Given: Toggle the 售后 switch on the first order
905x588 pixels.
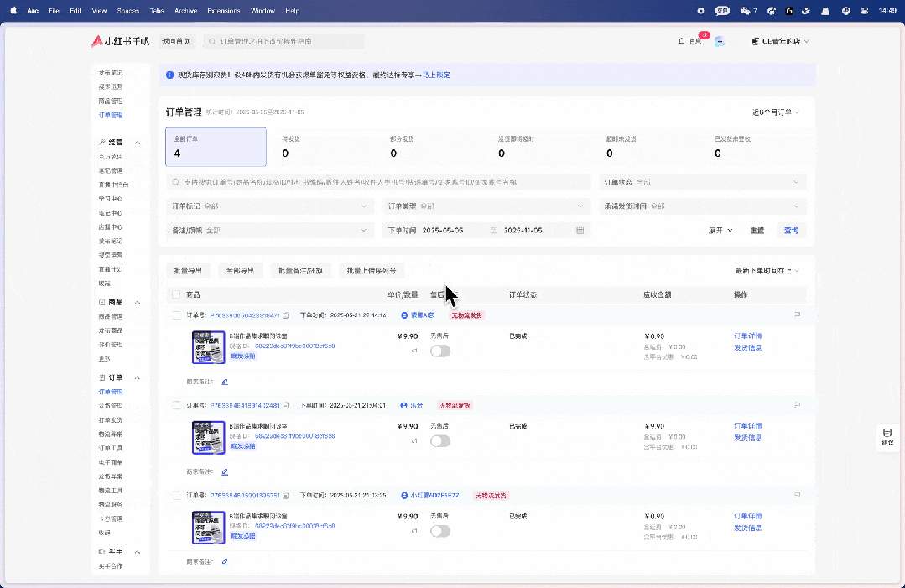Looking at the screenshot, I should click(440, 351).
